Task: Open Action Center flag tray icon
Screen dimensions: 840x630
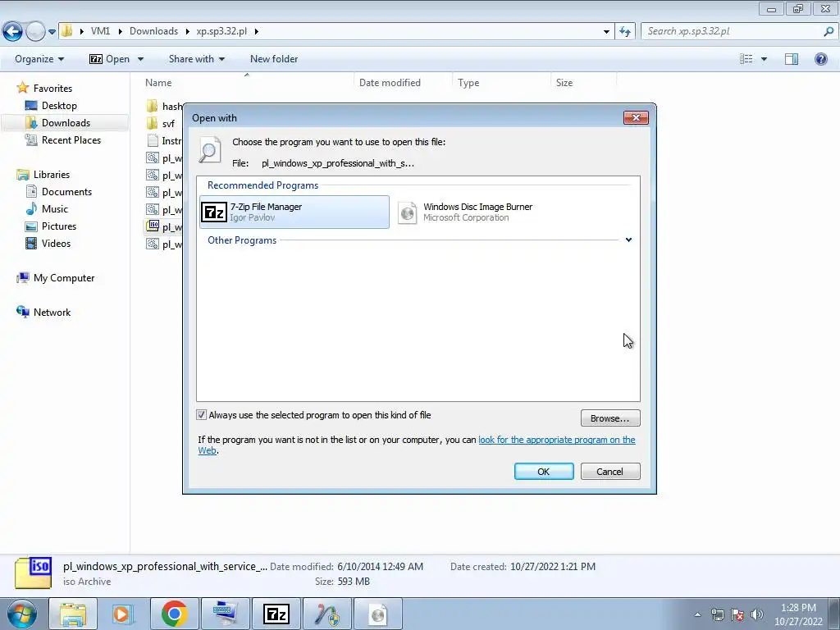Action: [737, 614]
